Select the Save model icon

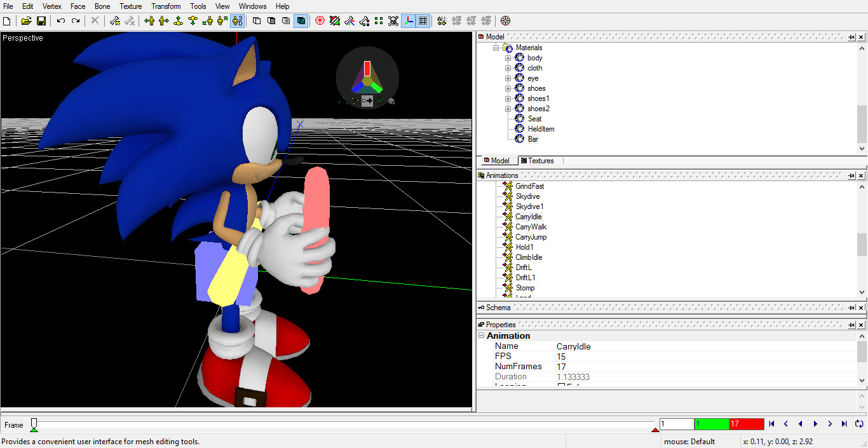tap(41, 20)
